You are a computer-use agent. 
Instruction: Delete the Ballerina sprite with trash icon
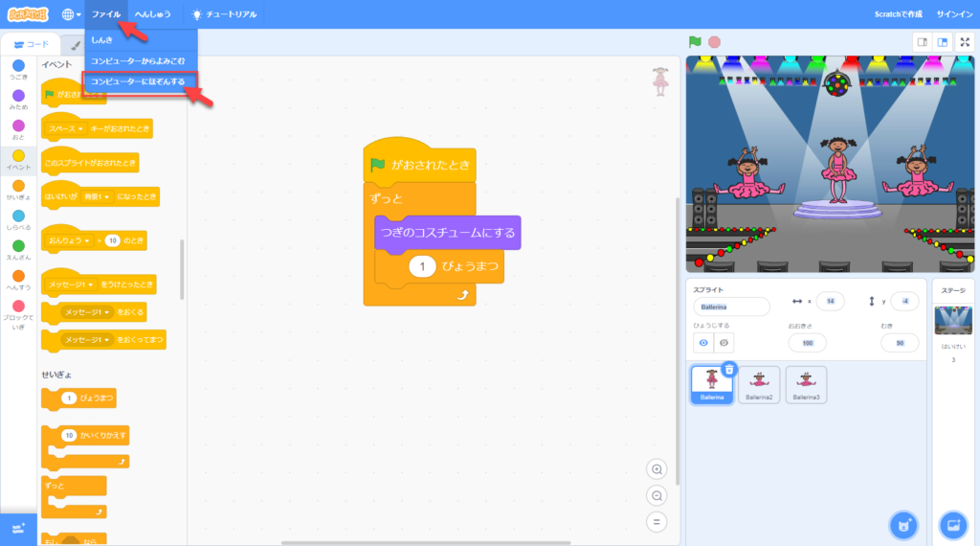pyautogui.click(x=729, y=369)
